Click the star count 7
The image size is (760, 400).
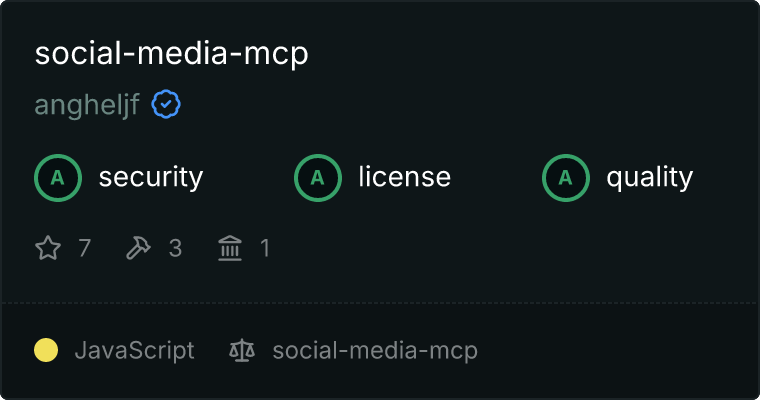point(85,248)
